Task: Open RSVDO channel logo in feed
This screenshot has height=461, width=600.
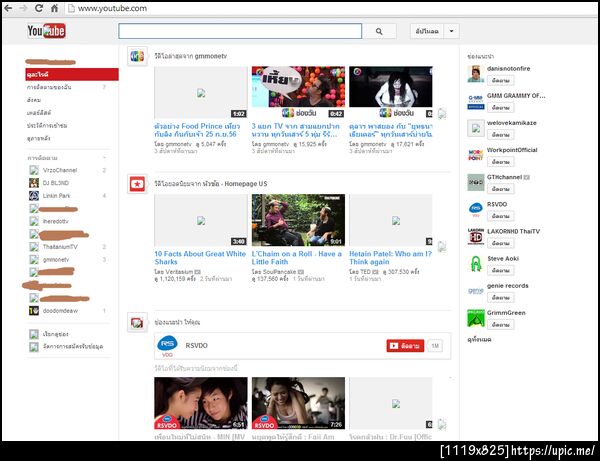Action: coord(168,345)
